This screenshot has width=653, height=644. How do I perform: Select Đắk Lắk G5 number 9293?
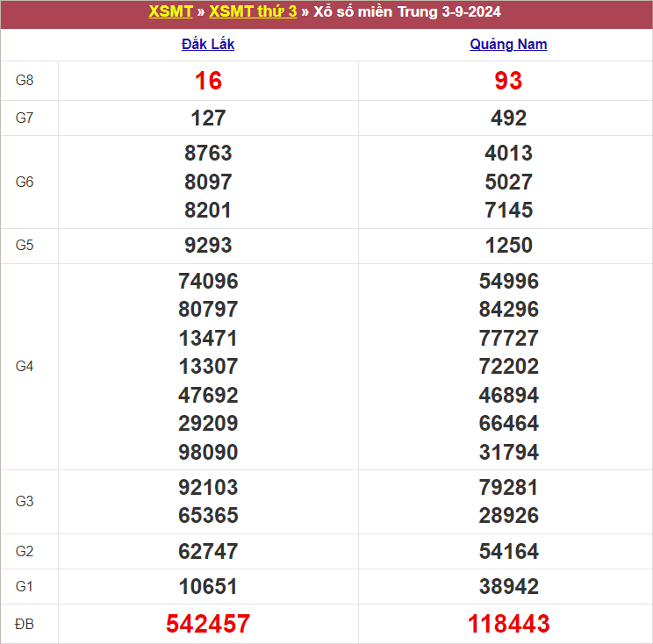coord(208,245)
